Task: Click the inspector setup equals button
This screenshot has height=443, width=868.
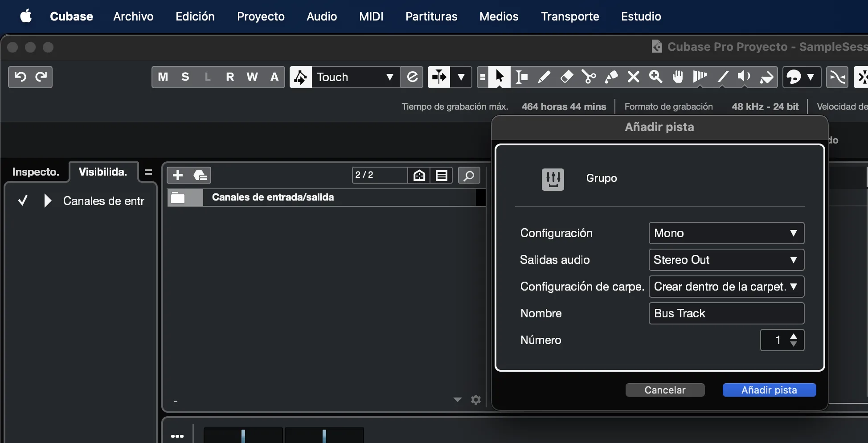Action: (x=148, y=172)
